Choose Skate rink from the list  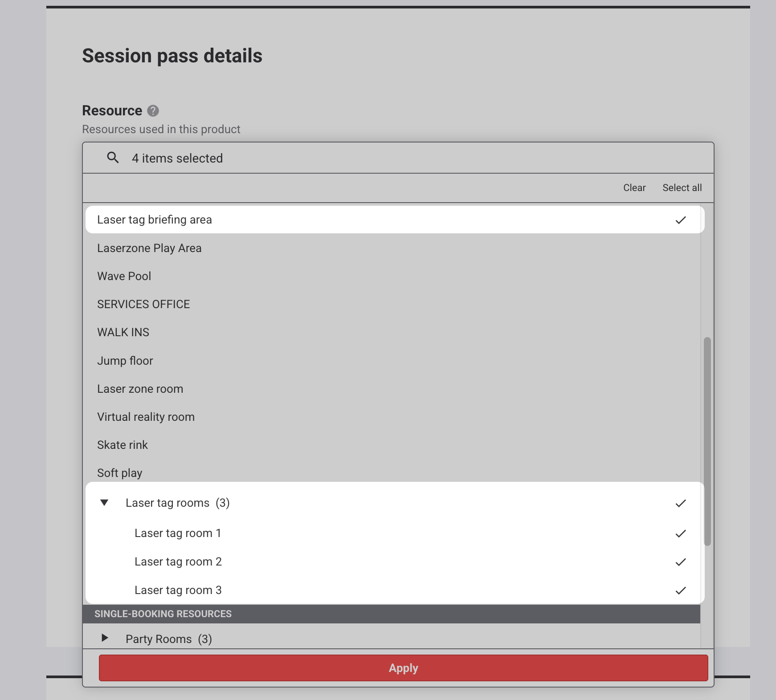click(x=123, y=445)
